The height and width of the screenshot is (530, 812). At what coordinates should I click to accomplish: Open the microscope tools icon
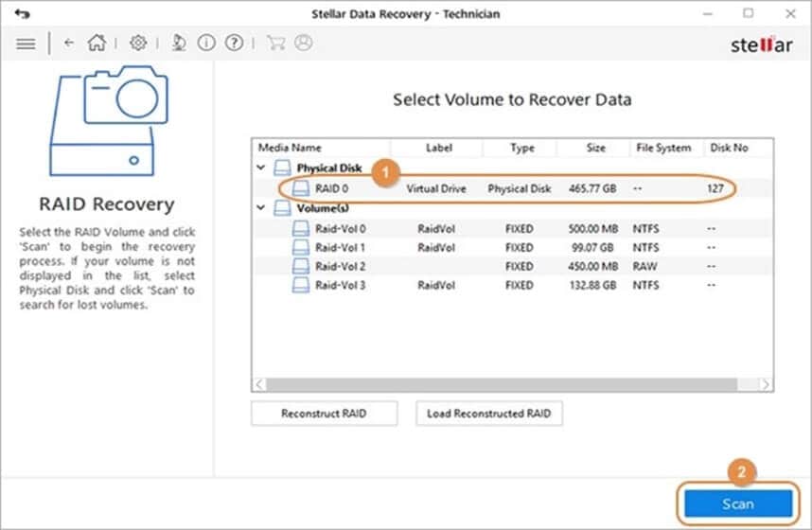pos(179,43)
